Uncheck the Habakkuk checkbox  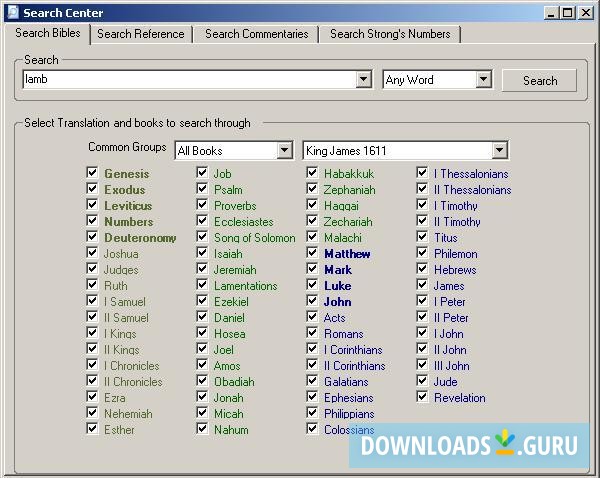pyautogui.click(x=312, y=173)
